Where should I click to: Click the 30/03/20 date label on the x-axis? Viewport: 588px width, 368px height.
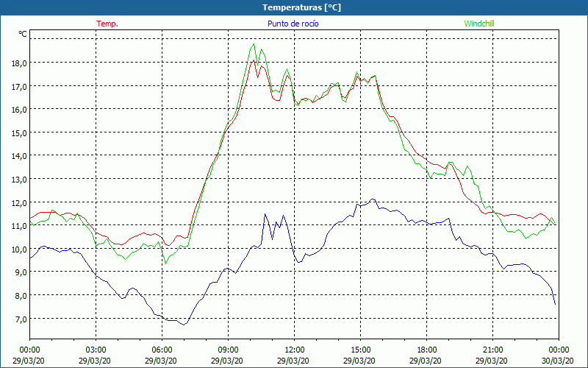pyautogui.click(x=559, y=361)
